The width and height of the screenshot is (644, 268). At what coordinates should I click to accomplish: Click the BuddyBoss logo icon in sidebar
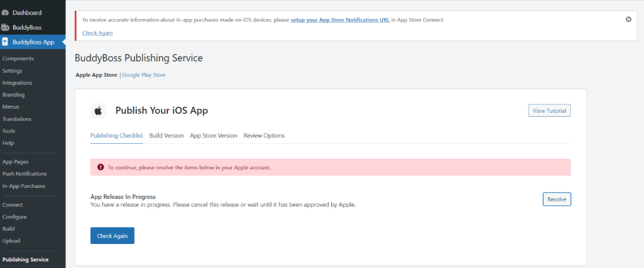click(6, 27)
